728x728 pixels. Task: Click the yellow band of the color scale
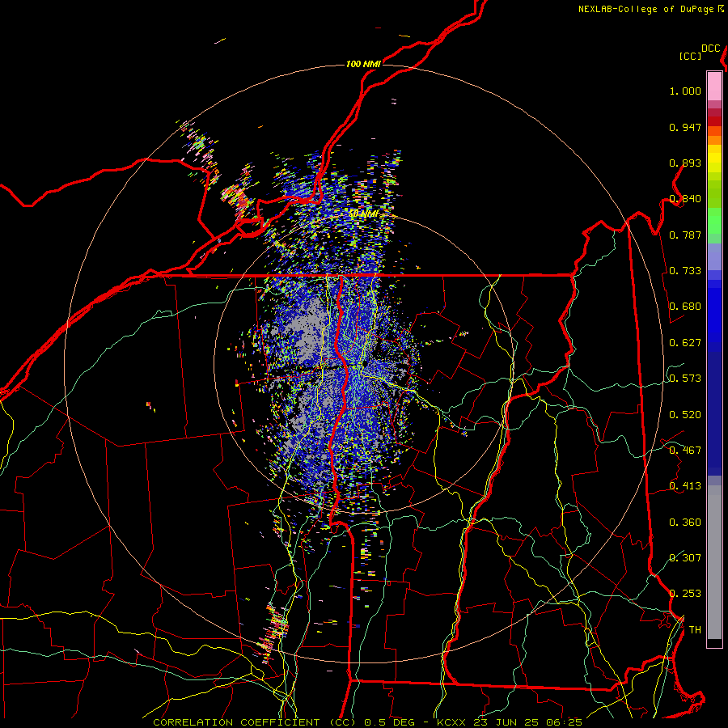point(714,159)
